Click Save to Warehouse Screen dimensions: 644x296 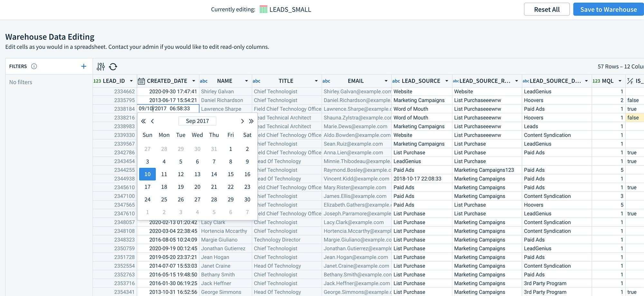[x=608, y=9]
